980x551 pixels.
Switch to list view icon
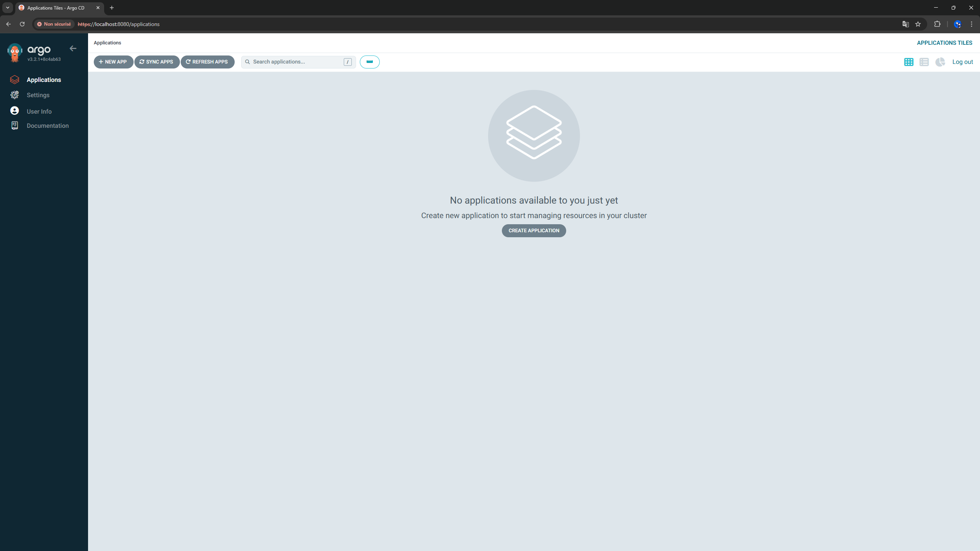[924, 62]
